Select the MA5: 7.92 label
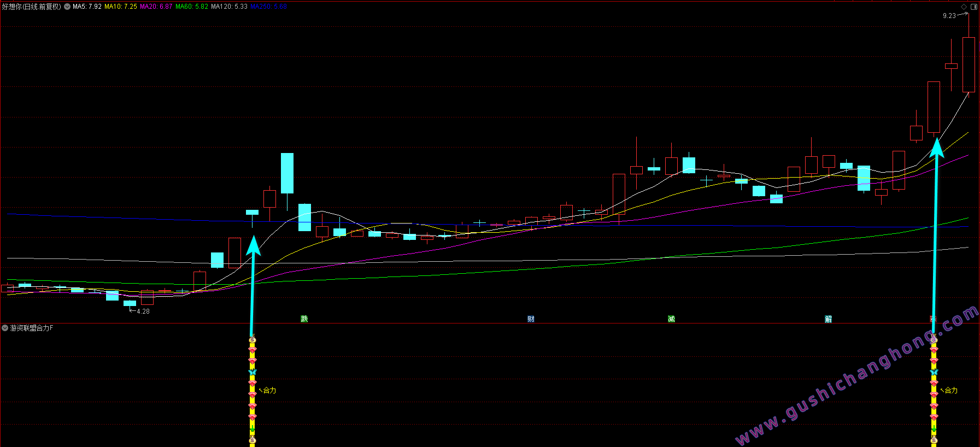This screenshot has height=447, width=980. click(87, 7)
